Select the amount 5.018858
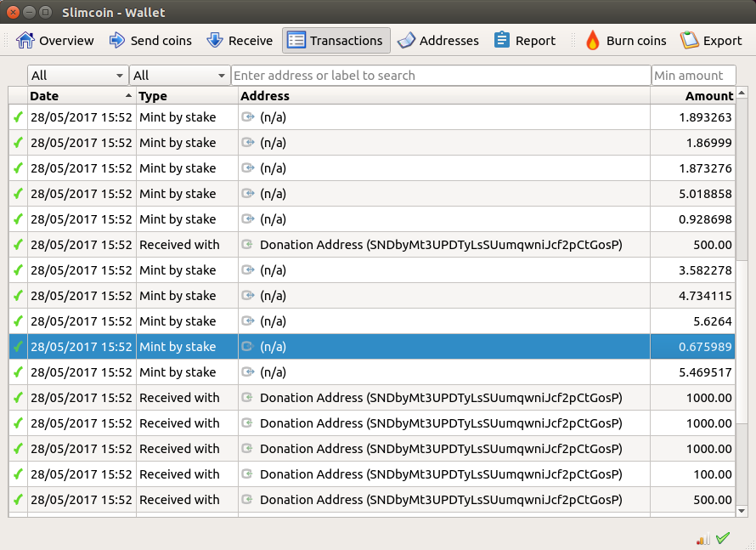 coord(705,194)
